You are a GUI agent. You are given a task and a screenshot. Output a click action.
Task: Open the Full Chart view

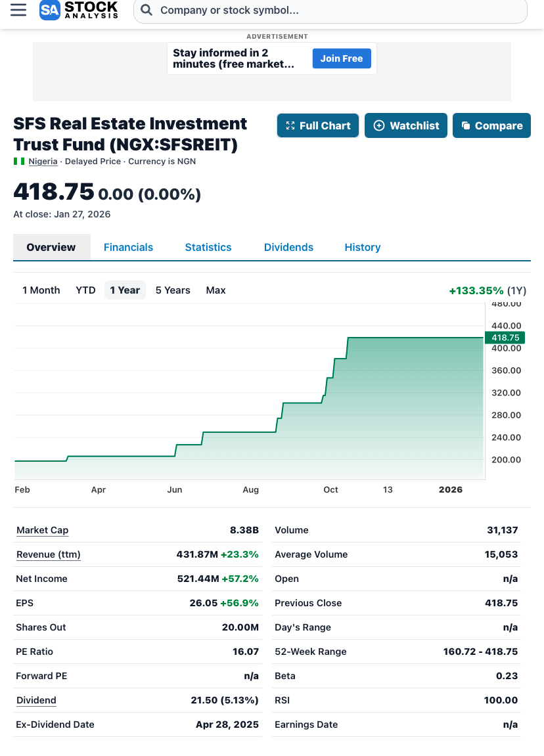pos(318,125)
